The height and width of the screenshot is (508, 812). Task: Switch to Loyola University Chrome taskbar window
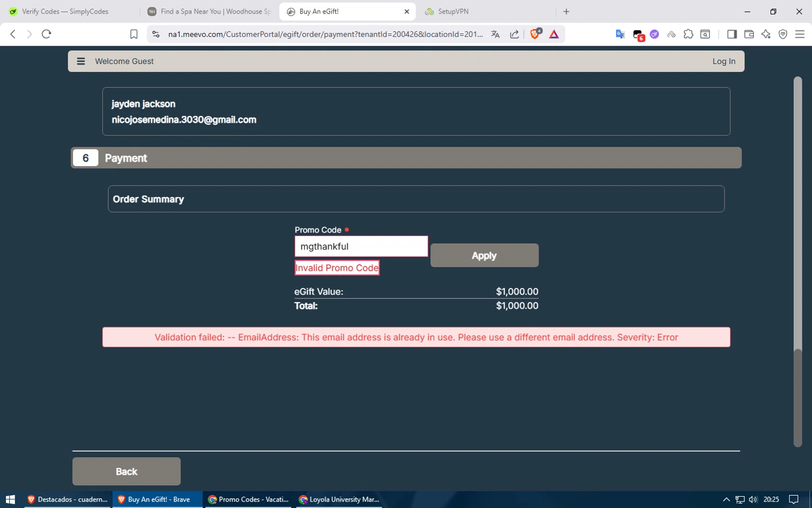coord(339,499)
